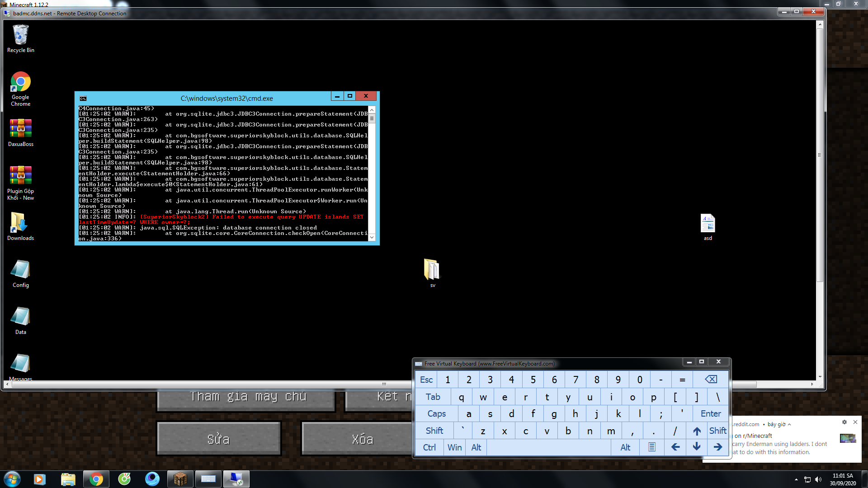868x488 pixels.
Task: Open the notification settings gear icon
Action: 844,422
